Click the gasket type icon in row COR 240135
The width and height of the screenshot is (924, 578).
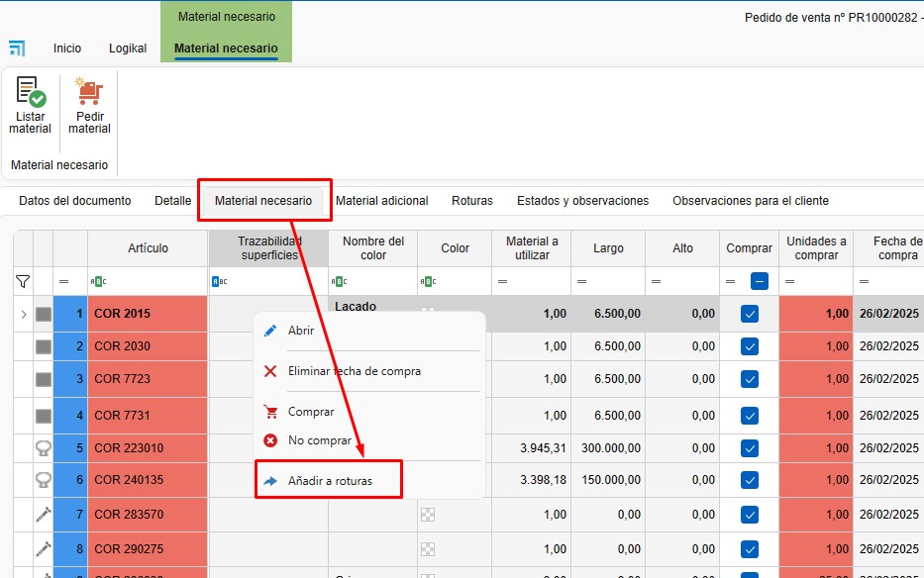click(x=44, y=480)
